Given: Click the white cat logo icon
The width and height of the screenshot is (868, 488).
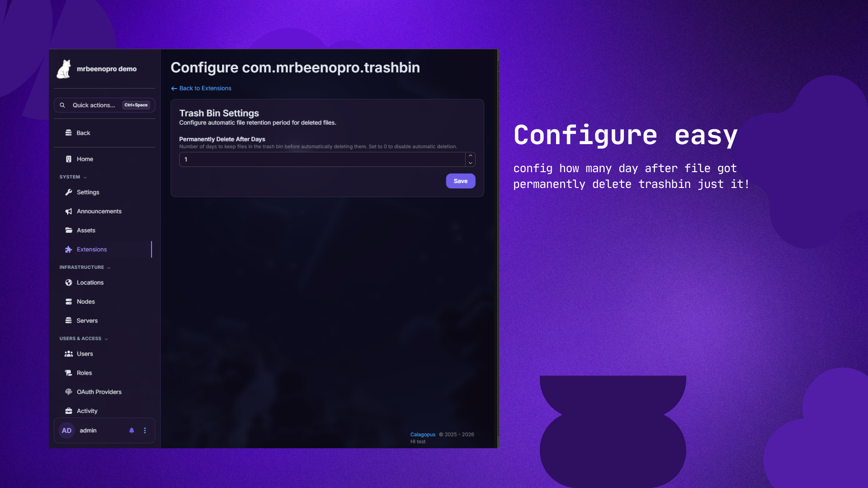Looking at the screenshot, I should click(x=64, y=69).
